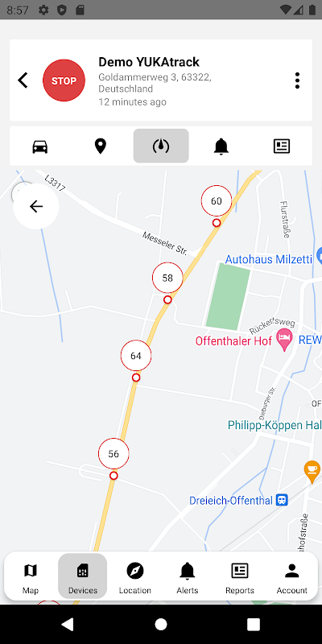Switch to the Map tab
Screen dimensions: 322x644
tap(31, 579)
